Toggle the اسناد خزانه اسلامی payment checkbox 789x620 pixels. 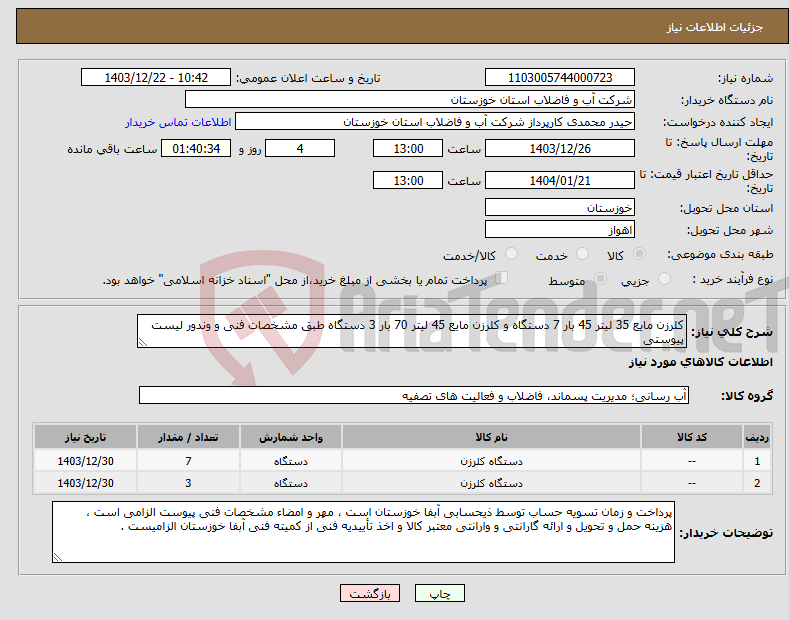pos(502,278)
